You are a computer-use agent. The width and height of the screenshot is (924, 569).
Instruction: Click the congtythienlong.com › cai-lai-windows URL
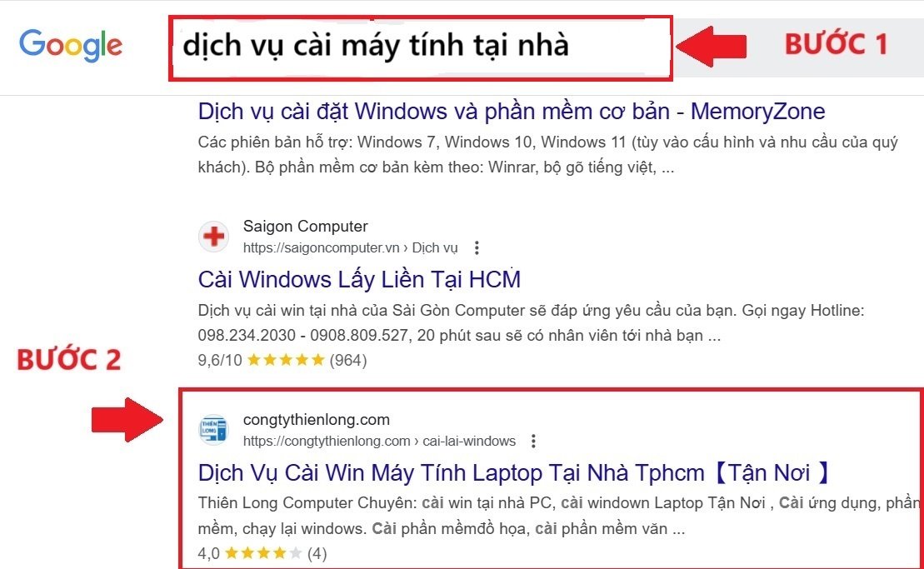[x=379, y=442]
